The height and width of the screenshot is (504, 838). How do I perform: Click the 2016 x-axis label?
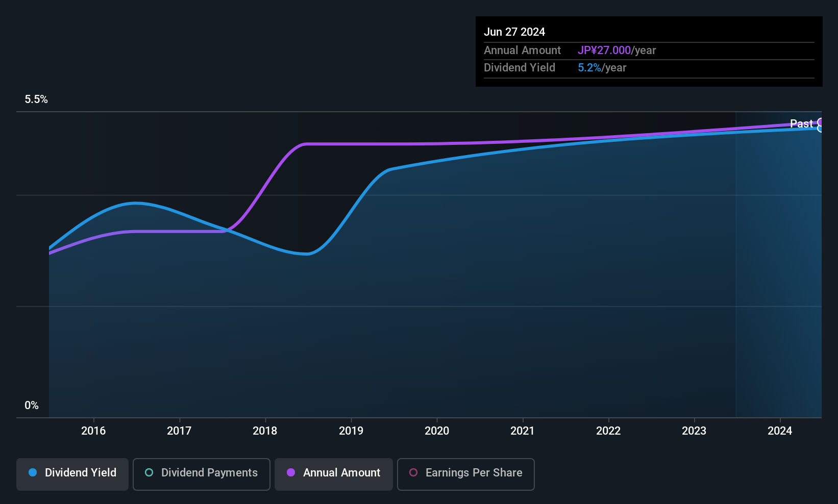[93, 431]
